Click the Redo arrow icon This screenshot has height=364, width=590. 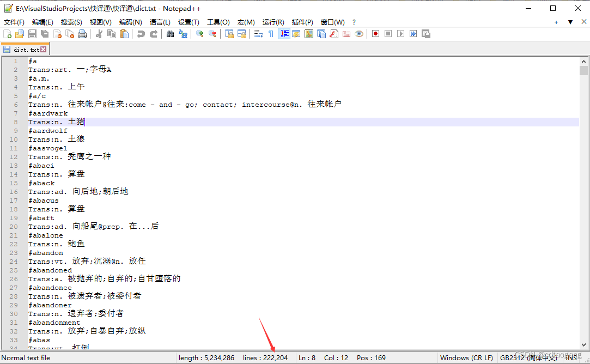click(x=154, y=34)
